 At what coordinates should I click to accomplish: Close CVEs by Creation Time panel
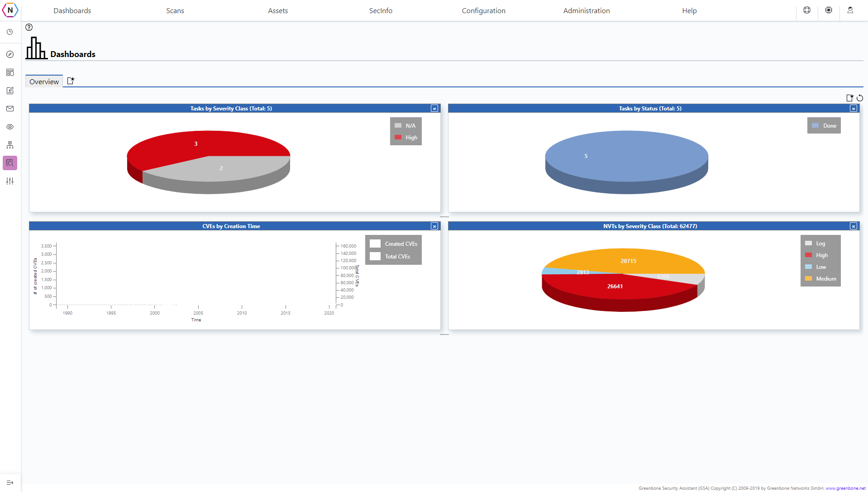tap(434, 226)
